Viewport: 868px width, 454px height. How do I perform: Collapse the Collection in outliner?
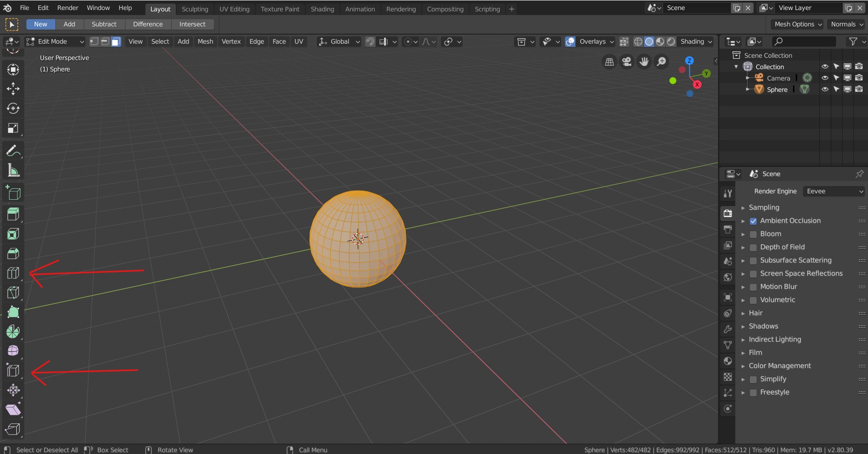click(736, 67)
